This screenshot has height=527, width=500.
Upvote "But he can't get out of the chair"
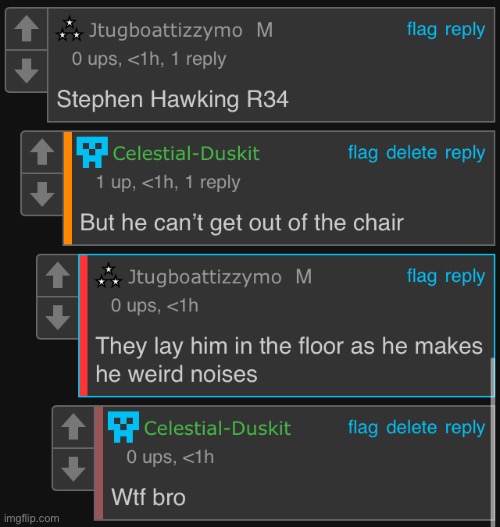pos(42,153)
